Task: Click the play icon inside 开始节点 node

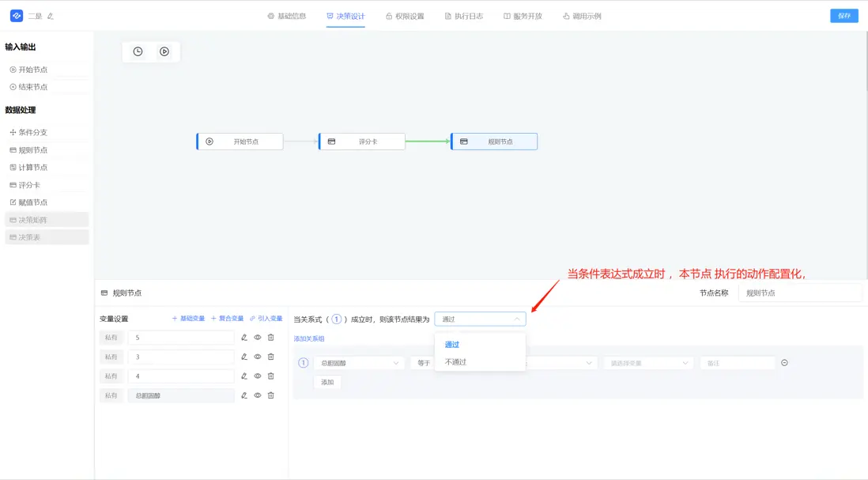Action: 209,142
